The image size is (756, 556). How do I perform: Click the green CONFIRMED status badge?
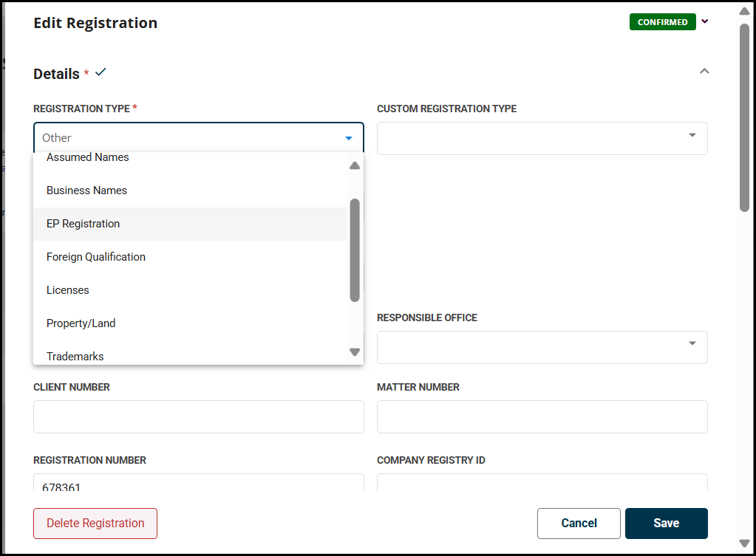662,22
